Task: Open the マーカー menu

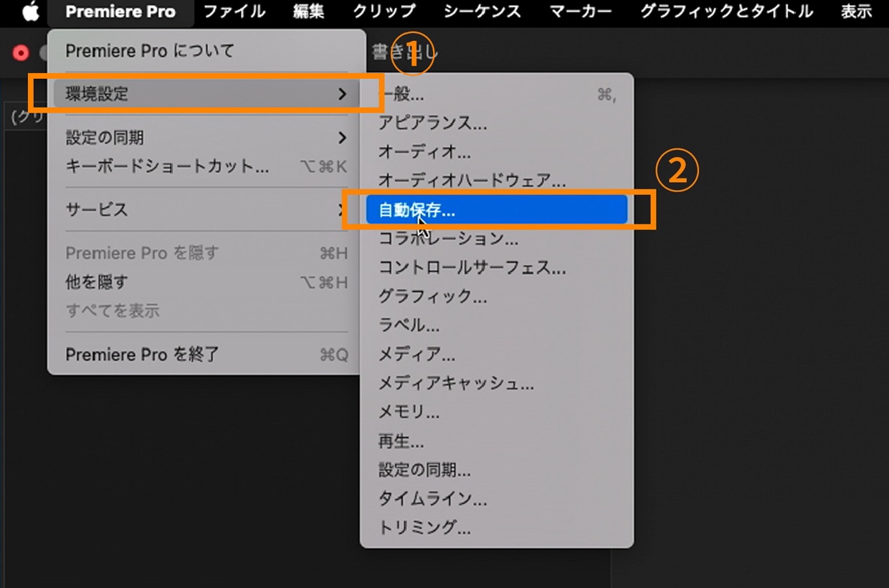Action: click(581, 12)
